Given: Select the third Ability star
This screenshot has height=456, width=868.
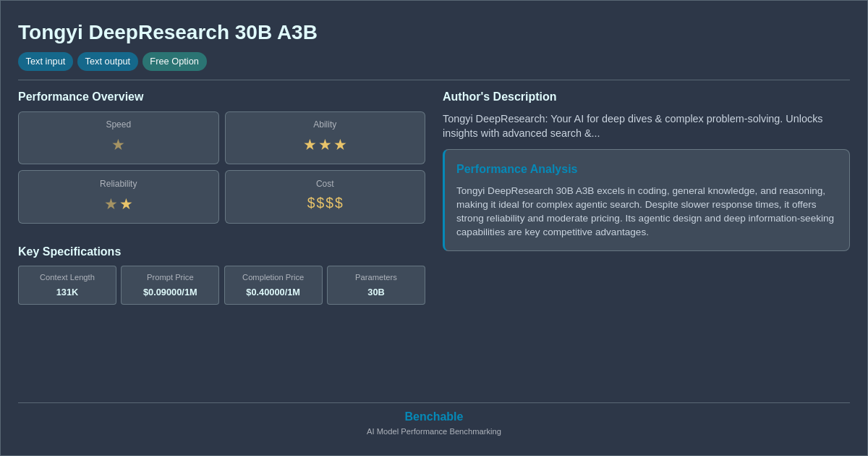Looking at the screenshot, I should coord(340,145).
